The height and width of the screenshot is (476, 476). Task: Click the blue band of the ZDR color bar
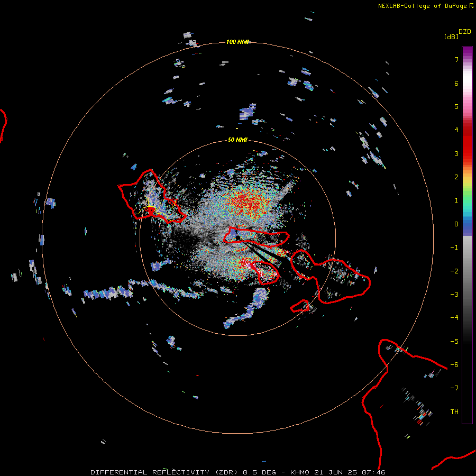pyautogui.click(x=467, y=227)
